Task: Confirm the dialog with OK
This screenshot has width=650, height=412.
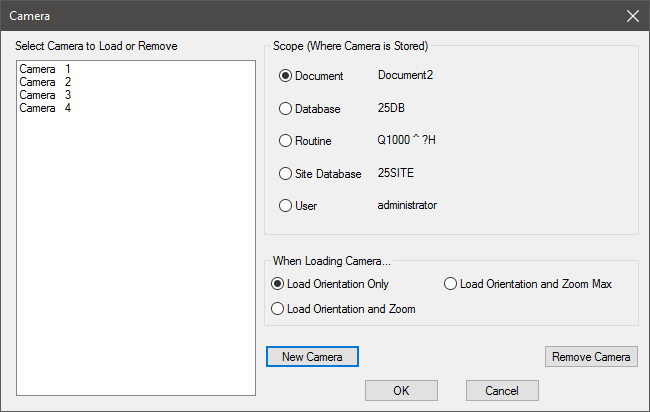Action: tap(401, 390)
